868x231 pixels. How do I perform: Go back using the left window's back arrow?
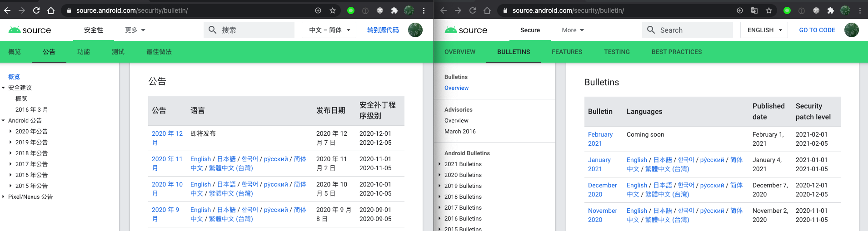(x=7, y=10)
